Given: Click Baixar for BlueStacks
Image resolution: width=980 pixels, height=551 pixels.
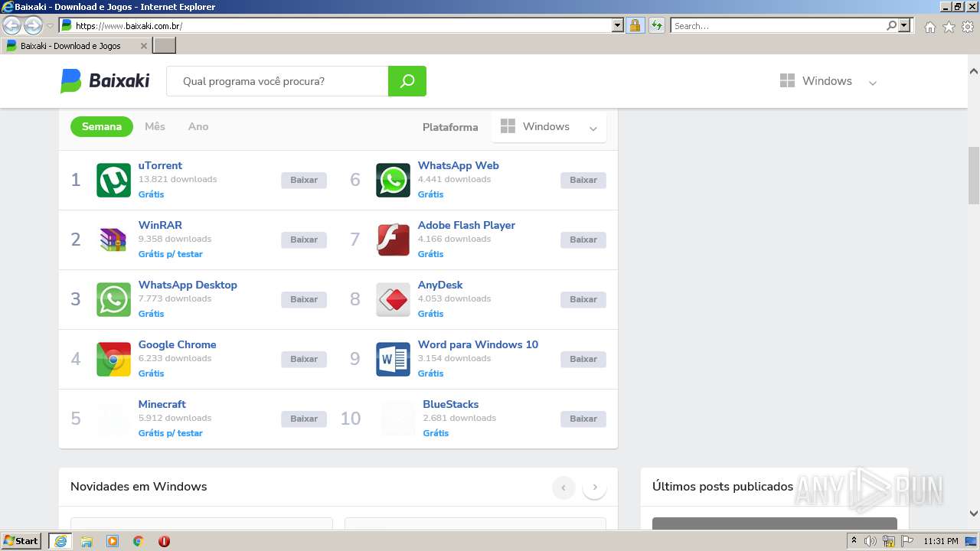Looking at the screenshot, I should [x=583, y=419].
